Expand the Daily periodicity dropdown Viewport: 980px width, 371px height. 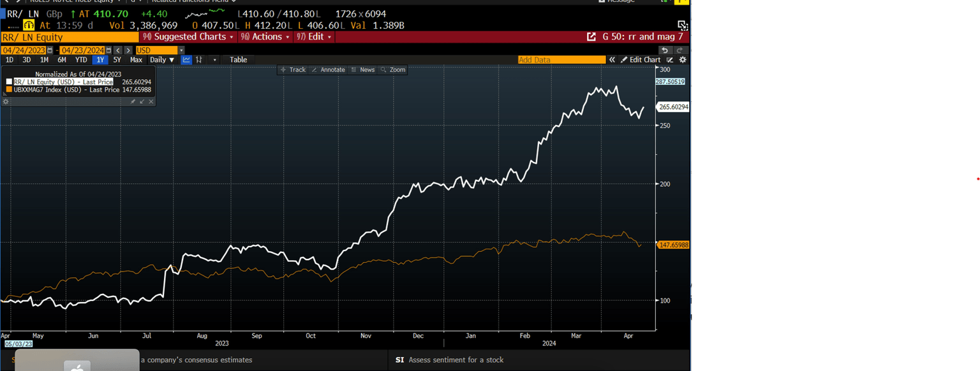(162, 60)
